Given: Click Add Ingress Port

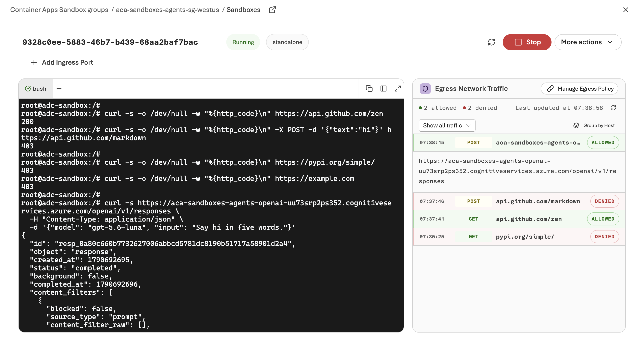Looking at the screenshot, I should 62,62.
